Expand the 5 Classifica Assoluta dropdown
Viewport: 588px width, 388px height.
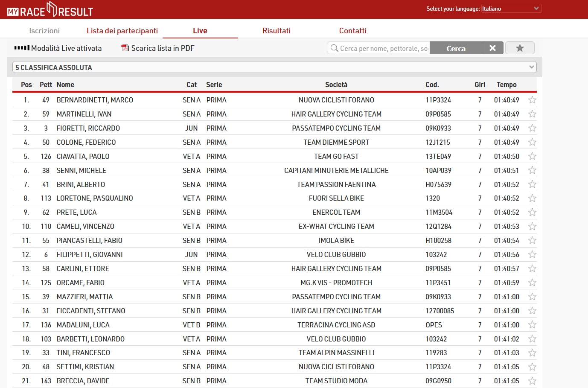tap(274, 67)
